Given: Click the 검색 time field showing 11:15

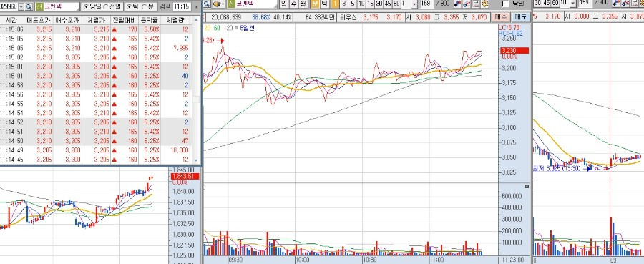Looking at the screenshot, I should 181,6.
